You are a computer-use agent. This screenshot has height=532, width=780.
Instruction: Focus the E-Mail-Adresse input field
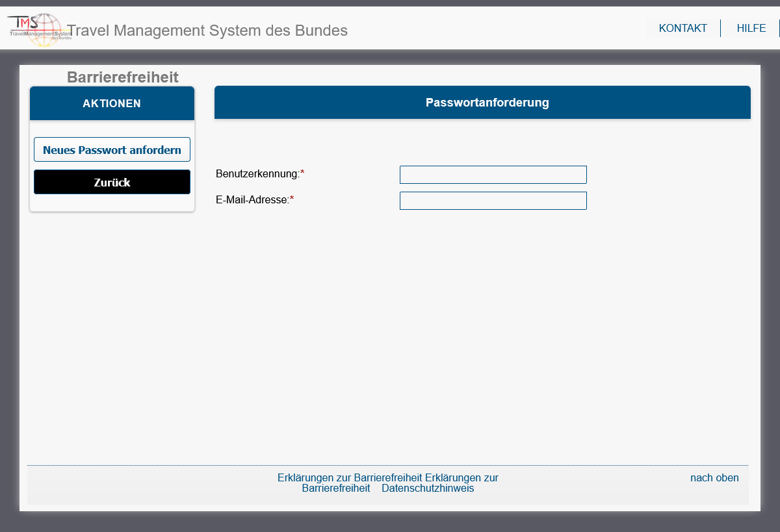tap(493, 201)
